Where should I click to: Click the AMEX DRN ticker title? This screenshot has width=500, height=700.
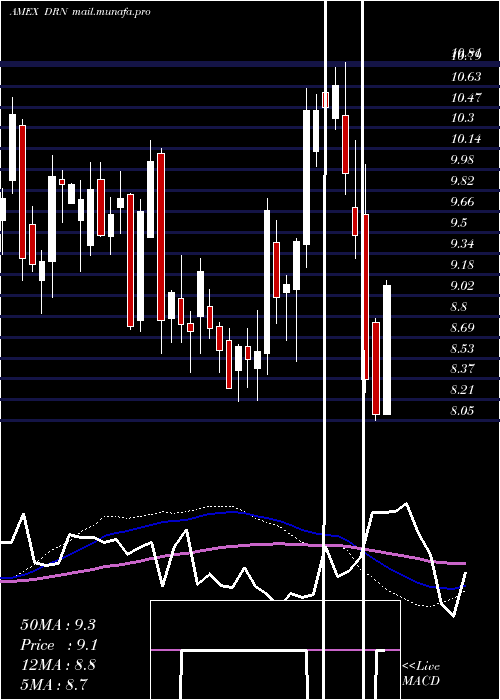(x=79, y=12)
